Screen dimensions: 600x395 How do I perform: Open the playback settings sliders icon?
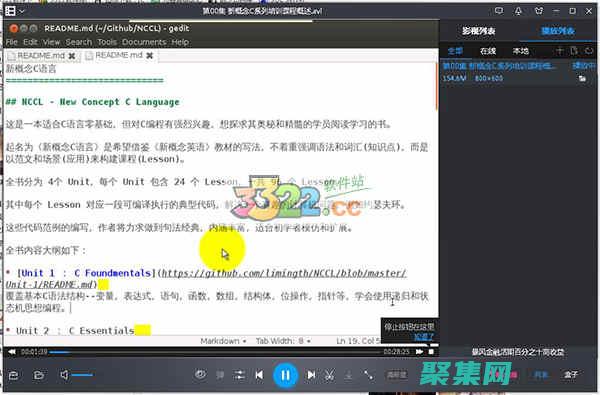[x=240, y=375]
